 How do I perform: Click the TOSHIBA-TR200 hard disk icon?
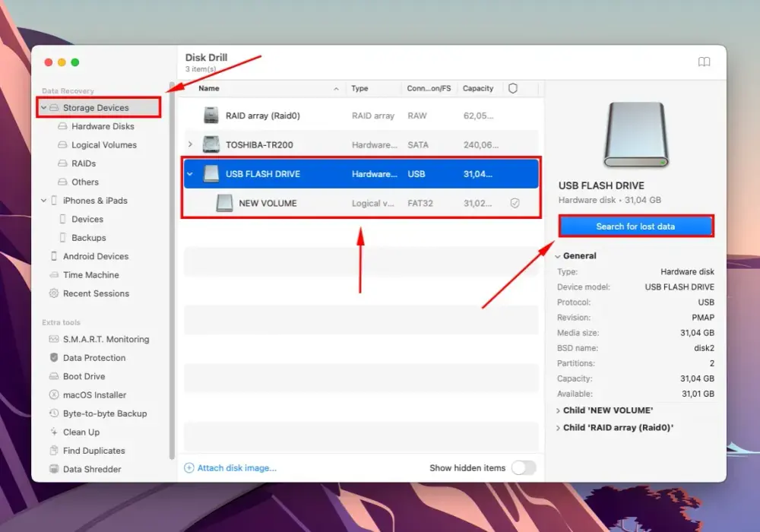[x=211, y=144]
